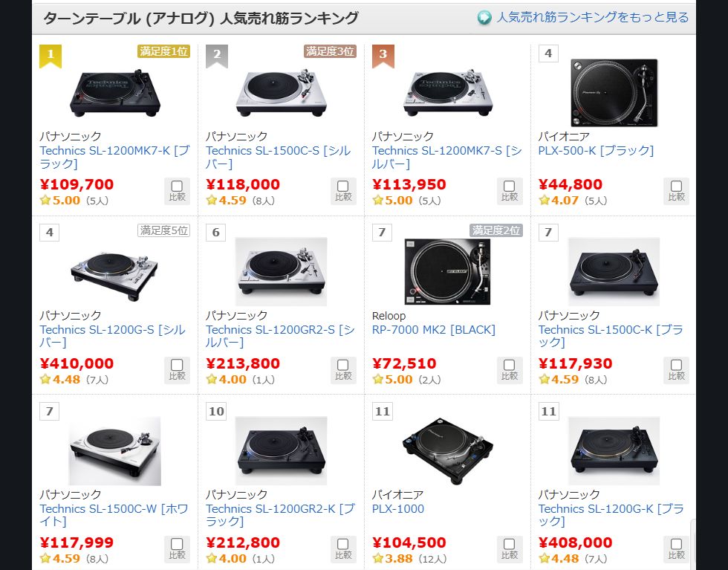The image size is (728, 570).
Task: Click the ¥410,000 price of SL-1200G-S
Action: [x=77, y=363]
